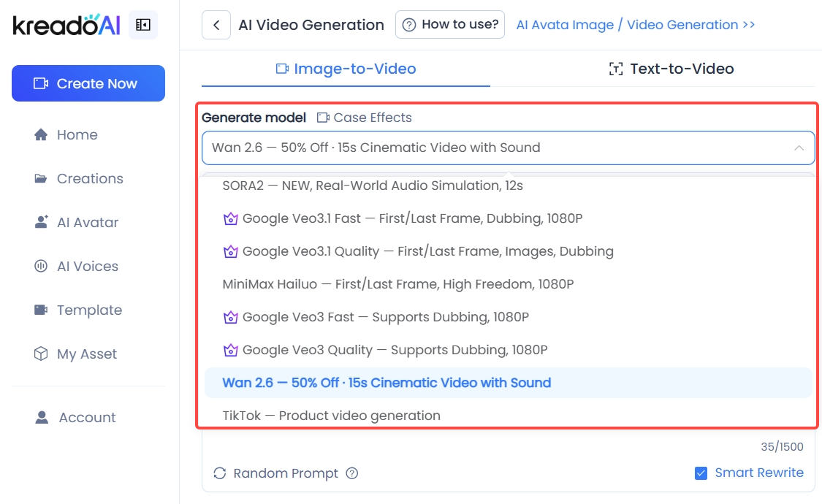Go to AI Voices in sidebar
822x504 pixels.
(87, 267)
